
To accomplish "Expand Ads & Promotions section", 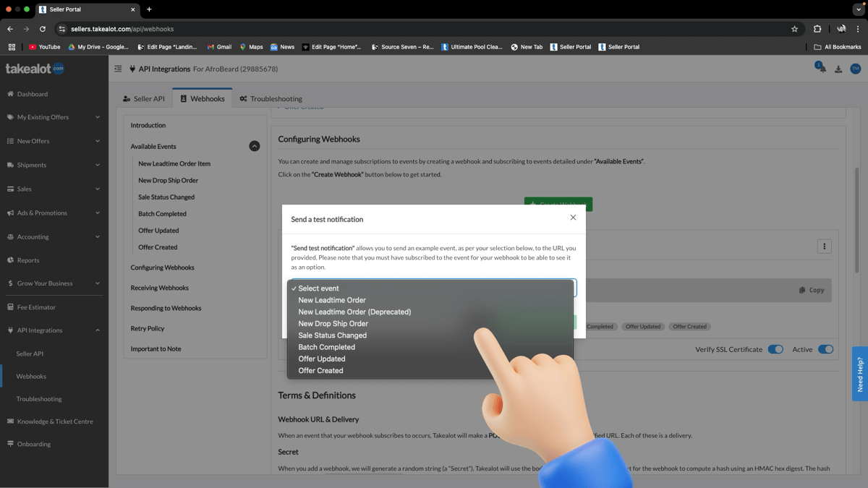I will tap(54, 213).
